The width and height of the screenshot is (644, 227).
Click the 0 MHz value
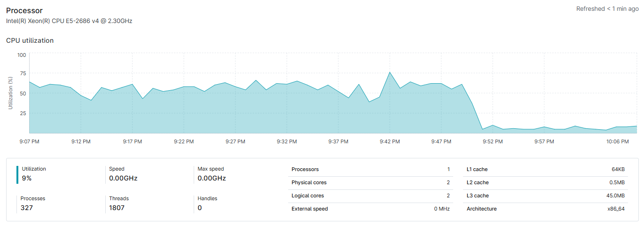click(x=442, y=209)
